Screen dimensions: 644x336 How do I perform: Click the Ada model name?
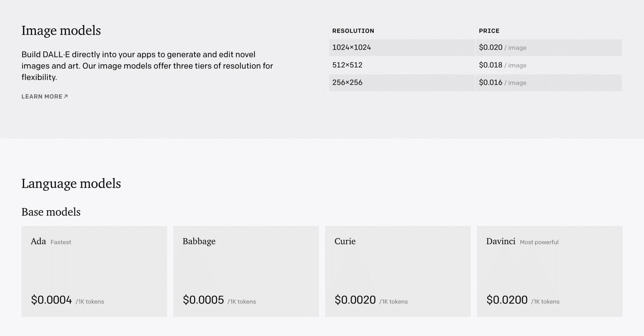38,241
